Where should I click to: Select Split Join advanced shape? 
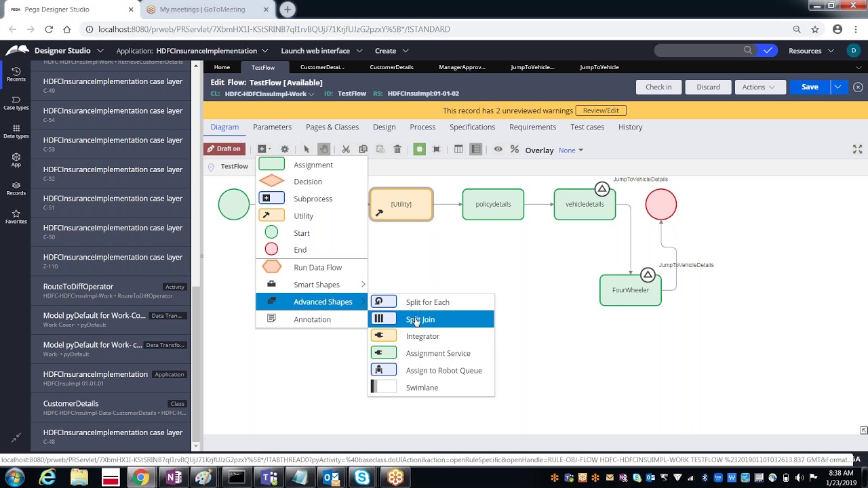[431, 319]
